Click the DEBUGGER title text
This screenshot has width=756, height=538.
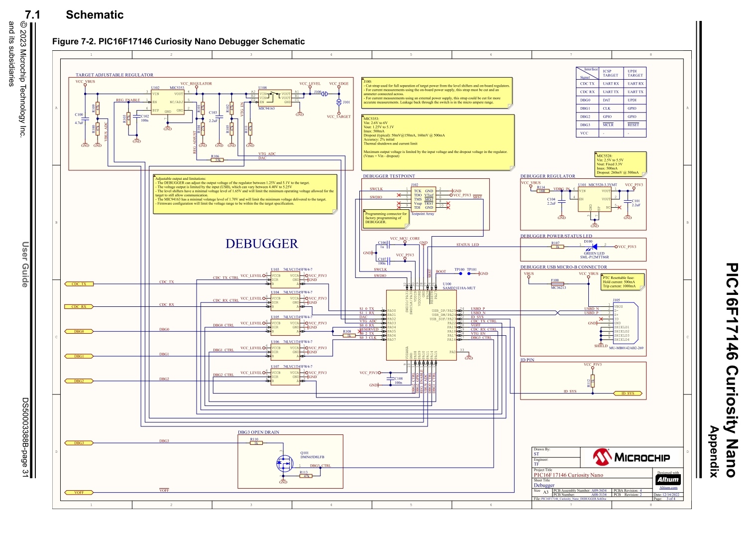click(262, 244)
